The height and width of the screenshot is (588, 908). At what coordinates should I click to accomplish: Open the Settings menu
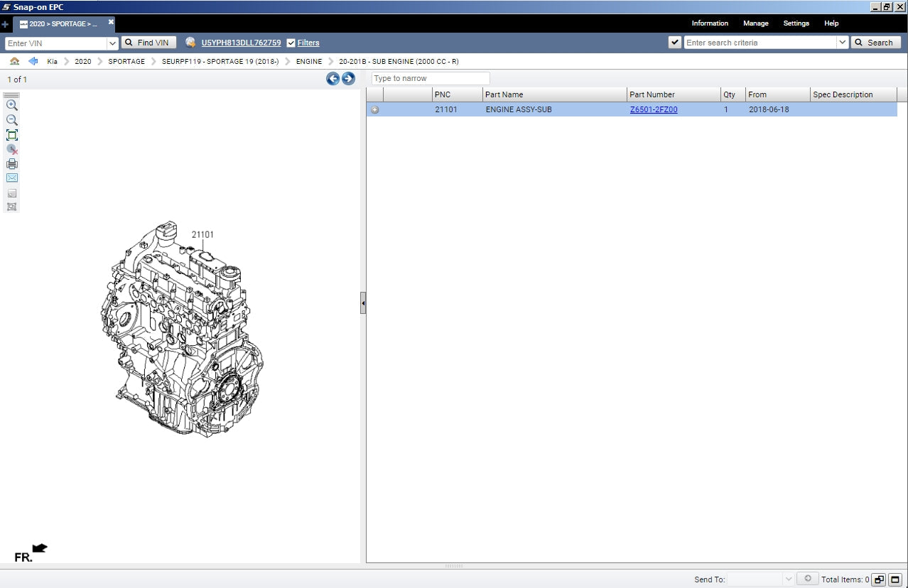point(796,23)
